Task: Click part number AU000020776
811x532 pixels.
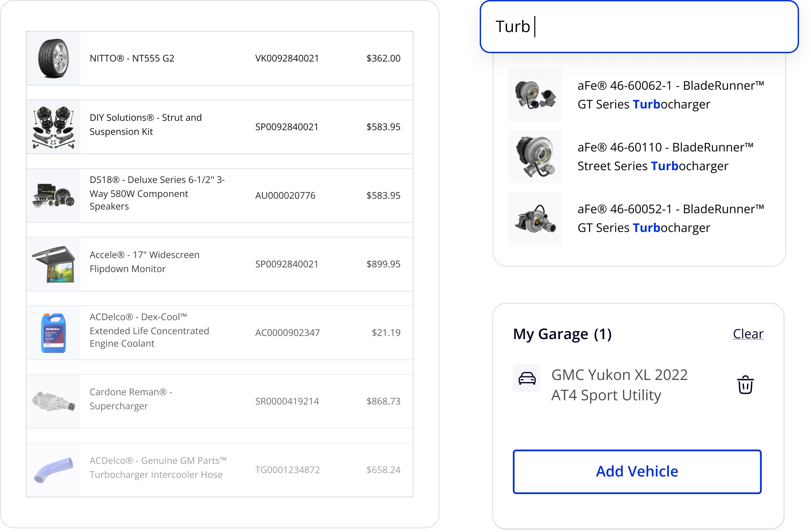Action: point(286,196)
